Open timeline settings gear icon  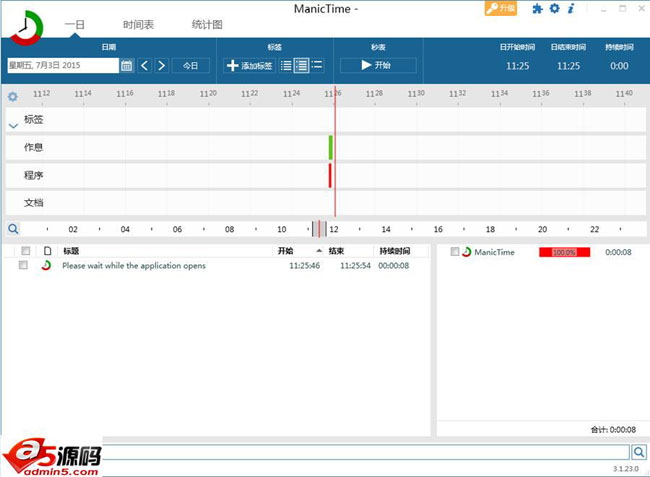tap(13, 97)
